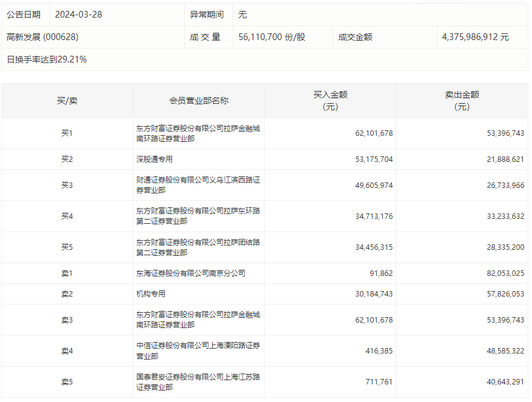The width and height of the screenshot is (532, 402).
Task: Click the sell amount 57,826,053
Action: 505,294
